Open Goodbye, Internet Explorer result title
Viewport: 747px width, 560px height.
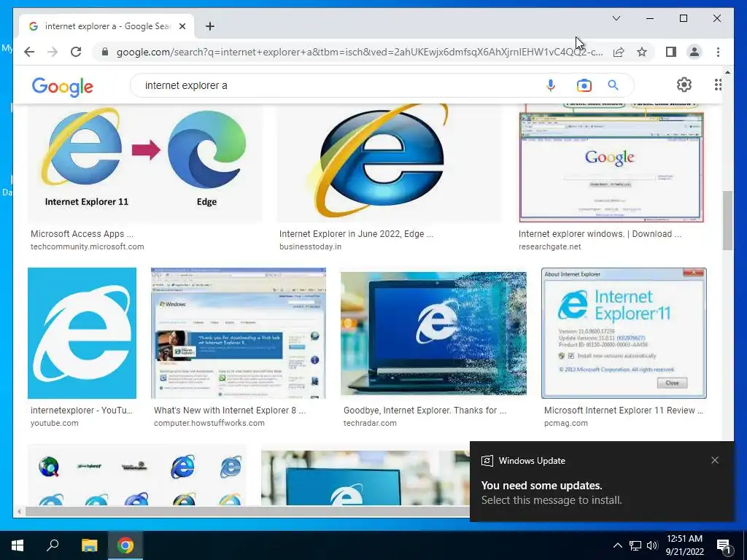(425, 411)
